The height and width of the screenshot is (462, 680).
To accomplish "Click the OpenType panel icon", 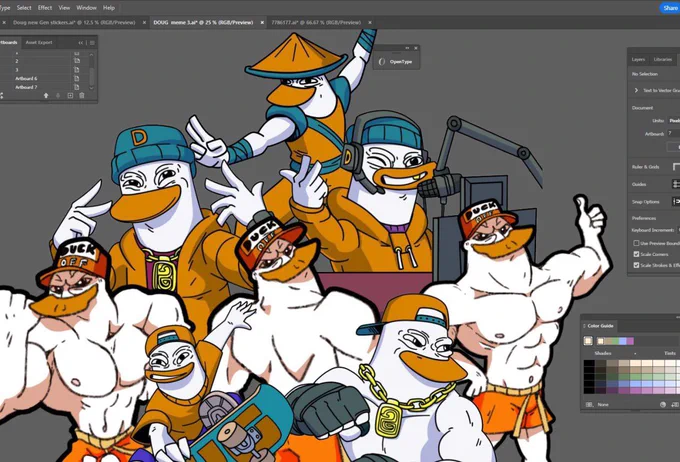I will [x=382, y=62].
